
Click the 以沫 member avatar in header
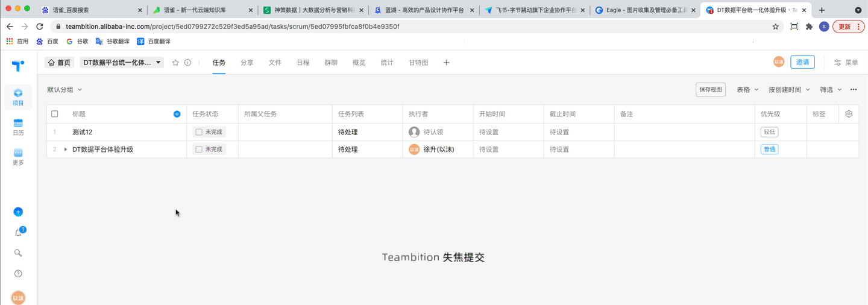click(x=779, y=62)
